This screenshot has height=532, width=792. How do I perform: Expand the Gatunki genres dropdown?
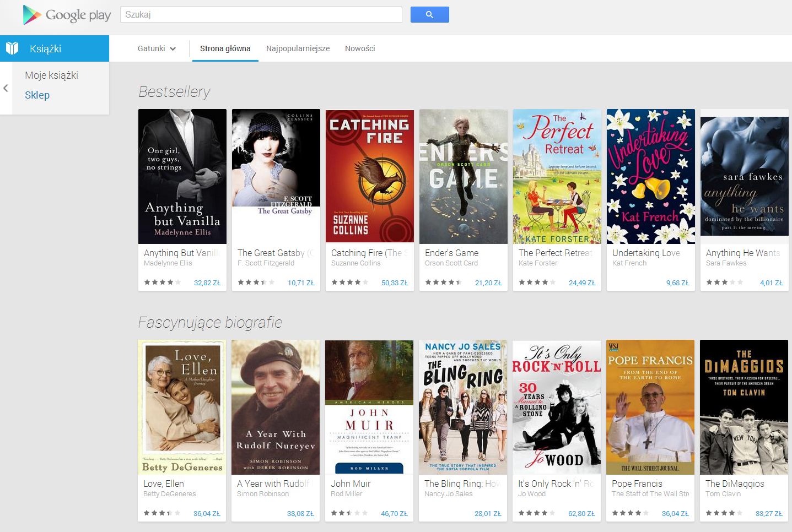157,48
